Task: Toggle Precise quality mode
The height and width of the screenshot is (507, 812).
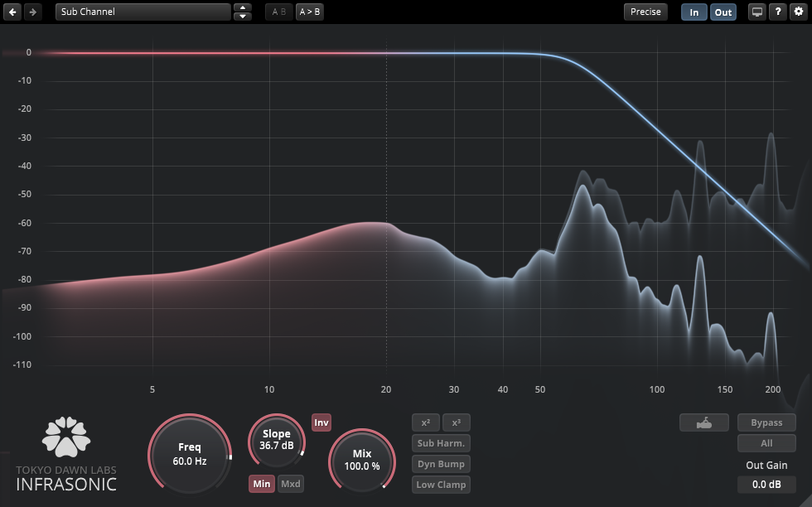Action: pyautogui.click(x=645, y=12)
